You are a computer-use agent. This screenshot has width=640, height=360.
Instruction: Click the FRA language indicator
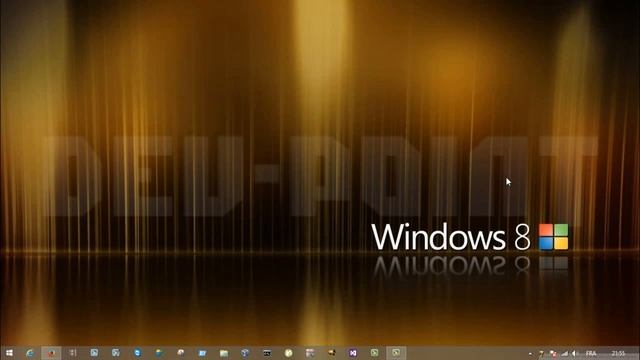(591, 353)
